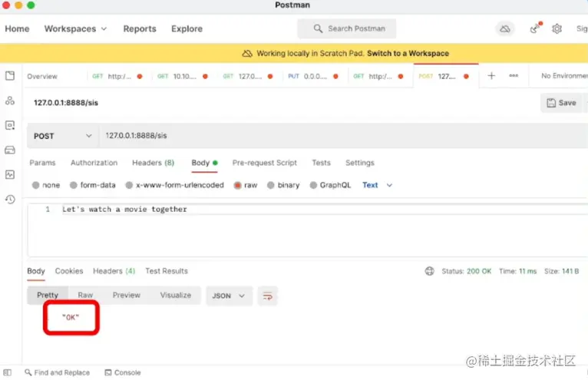588x380 pixels.
Task: Open the JSON response format dropdown
Action: tap(229, 296)
